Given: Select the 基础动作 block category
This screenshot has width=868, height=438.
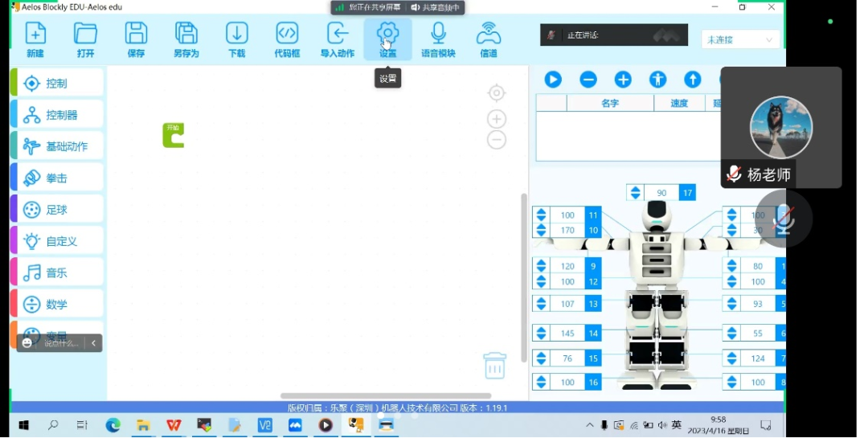Looking at the screenshot, I should pos(57,146).
